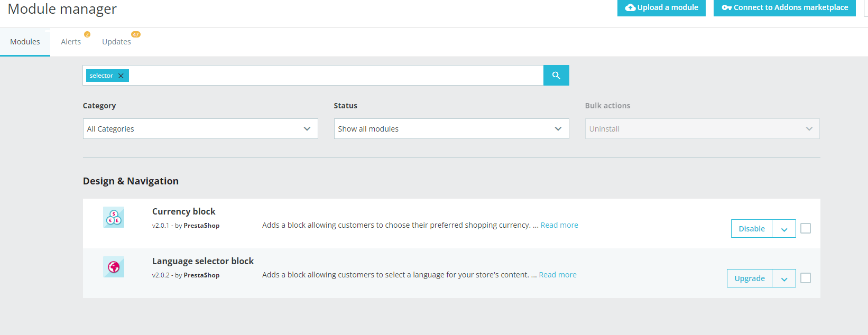Switch to the Alerts tab

pyautogui.click(x=71, y=42)
